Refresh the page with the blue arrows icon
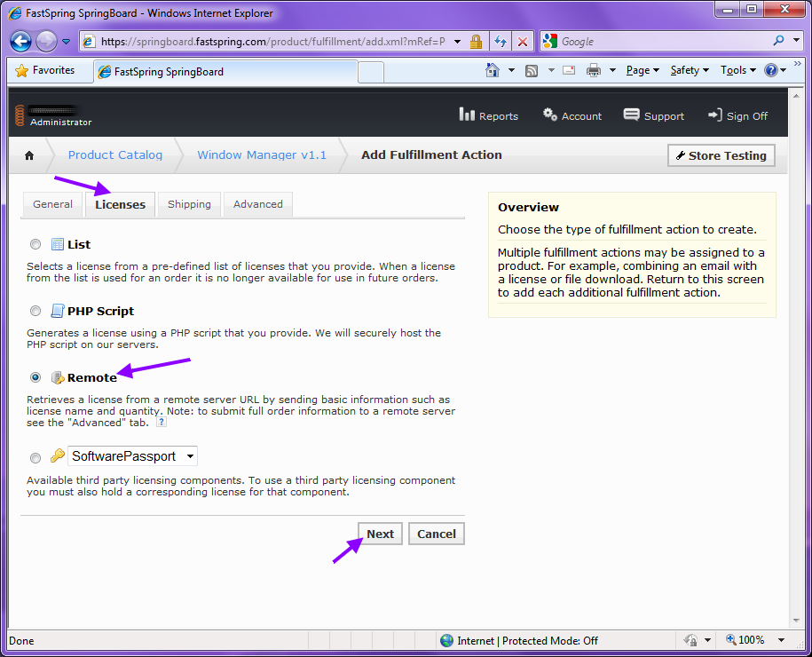The height and width of the screenshot is (657, 812). (501, 42)
